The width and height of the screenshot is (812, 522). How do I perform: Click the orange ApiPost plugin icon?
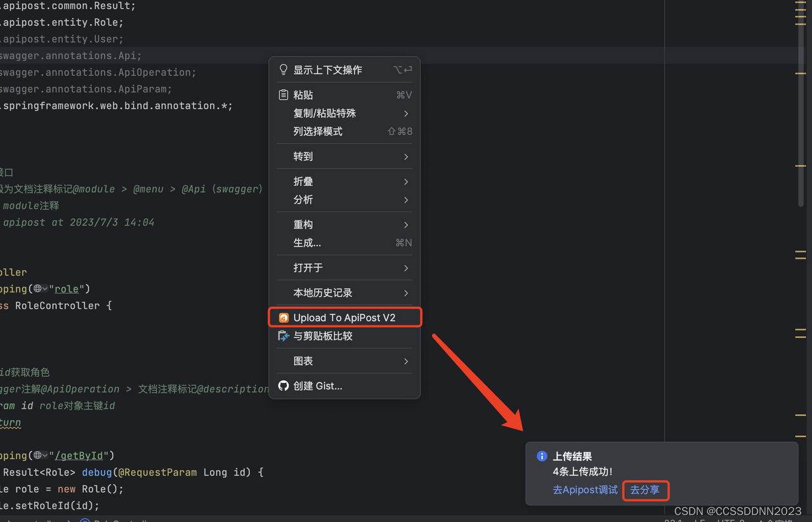click(284, 318)
